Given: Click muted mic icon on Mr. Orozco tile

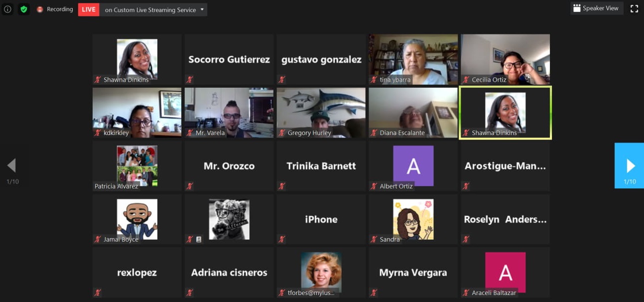Looking at the screenshot, I should [189, 186].
